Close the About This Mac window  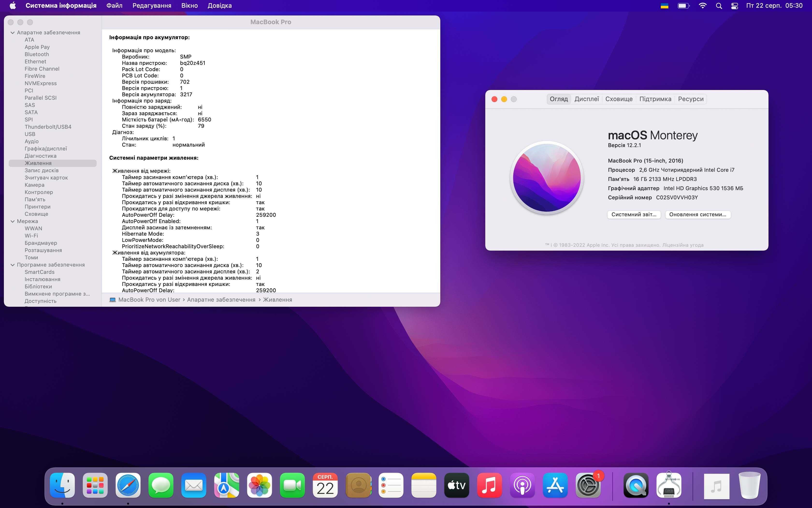(494, 99)
